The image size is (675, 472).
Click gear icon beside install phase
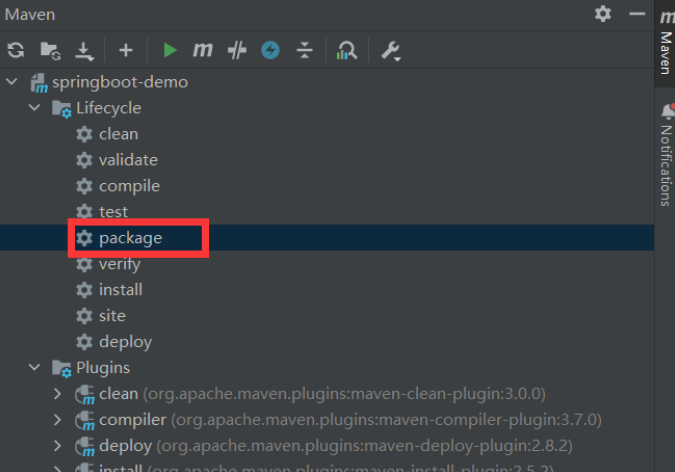[84, 290]
